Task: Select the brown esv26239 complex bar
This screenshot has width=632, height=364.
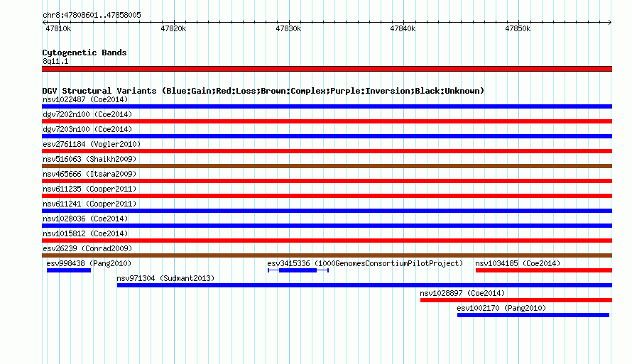Action: [327, 255]
